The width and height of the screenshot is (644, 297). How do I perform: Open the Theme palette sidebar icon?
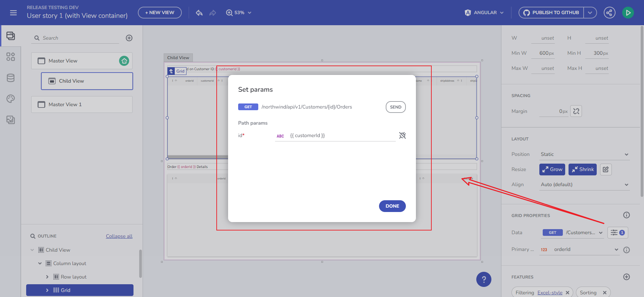coord(11,99)
